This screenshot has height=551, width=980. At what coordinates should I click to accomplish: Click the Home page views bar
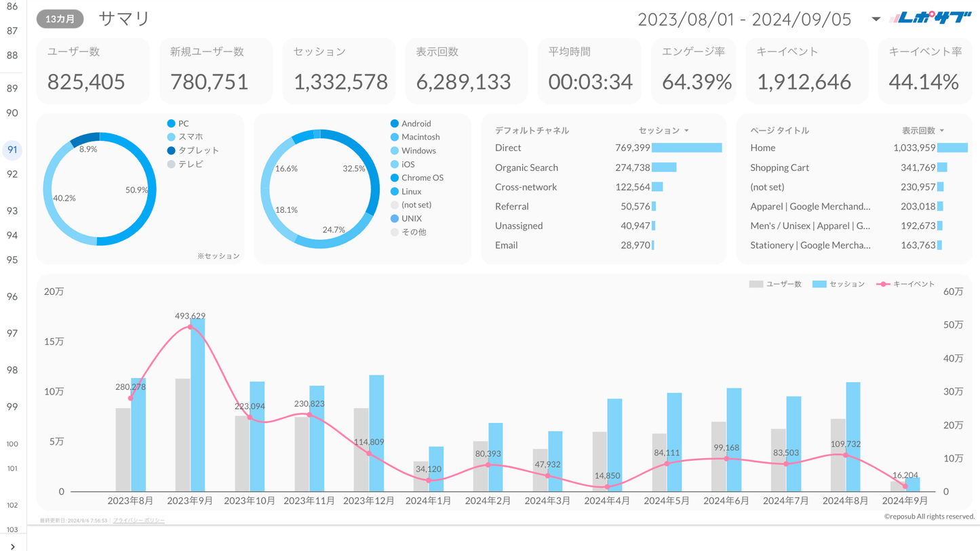click(952, 148)
